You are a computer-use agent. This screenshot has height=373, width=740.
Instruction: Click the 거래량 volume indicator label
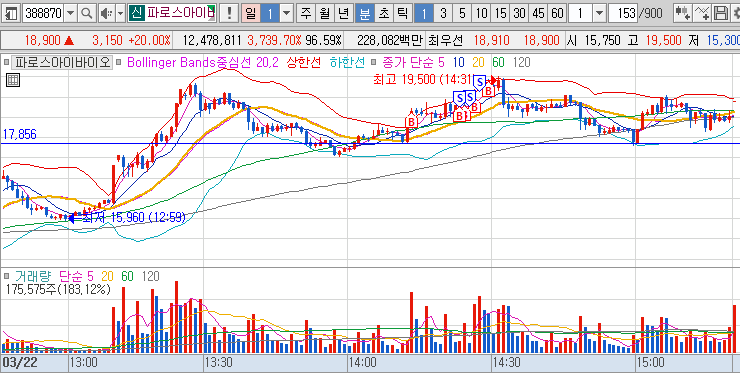tap(33, 276)
